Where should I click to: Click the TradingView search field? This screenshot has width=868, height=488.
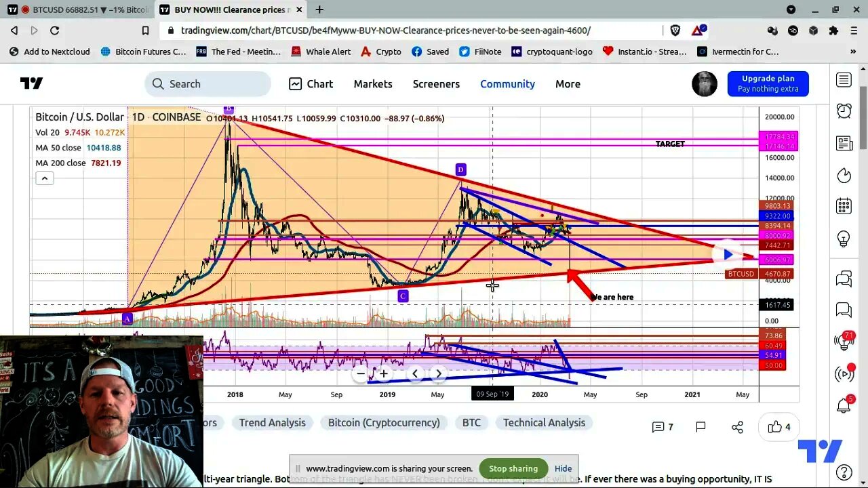pos(208,84)
